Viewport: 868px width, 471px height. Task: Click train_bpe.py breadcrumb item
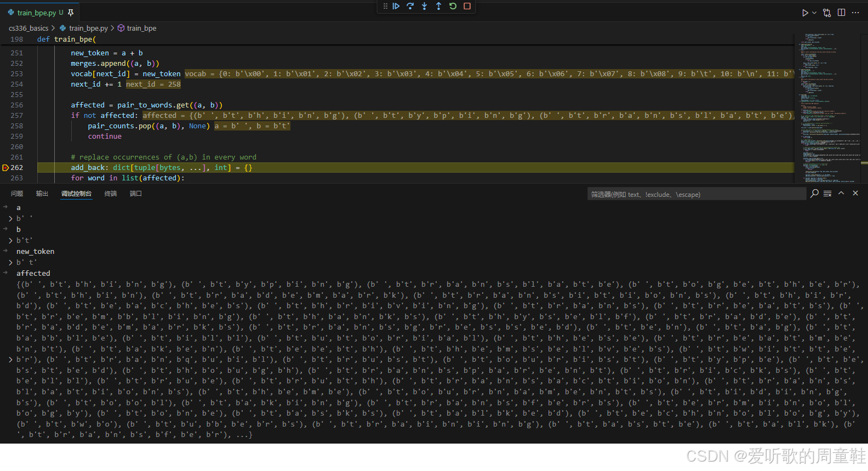tap(88, 28)
